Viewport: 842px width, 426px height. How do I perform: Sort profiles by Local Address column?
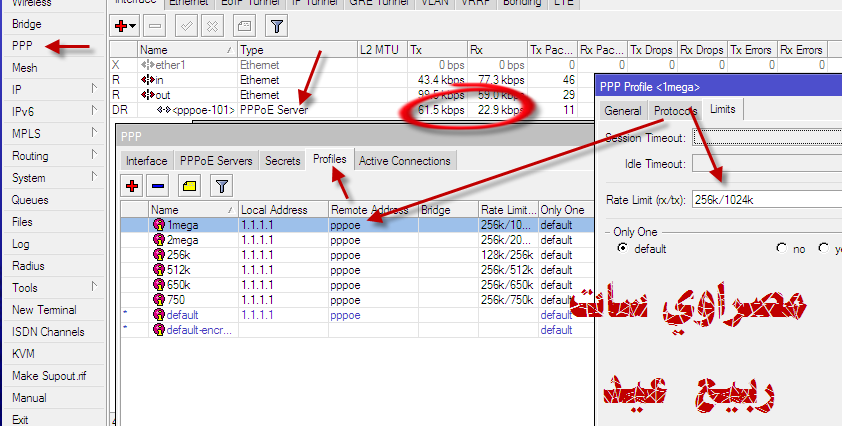point(283,210)
